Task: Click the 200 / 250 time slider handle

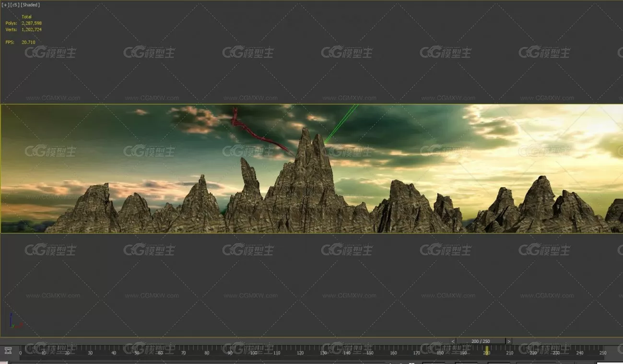Action: (481, 341)
